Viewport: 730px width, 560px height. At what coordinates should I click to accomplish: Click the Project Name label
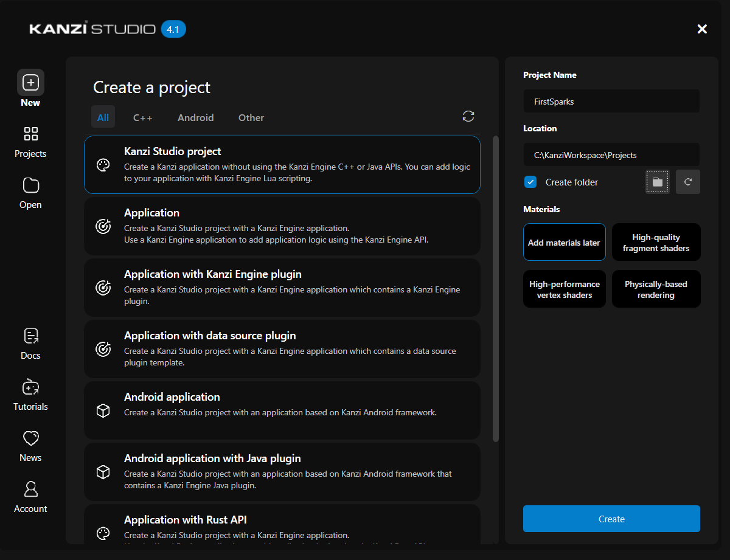point(550,75)
